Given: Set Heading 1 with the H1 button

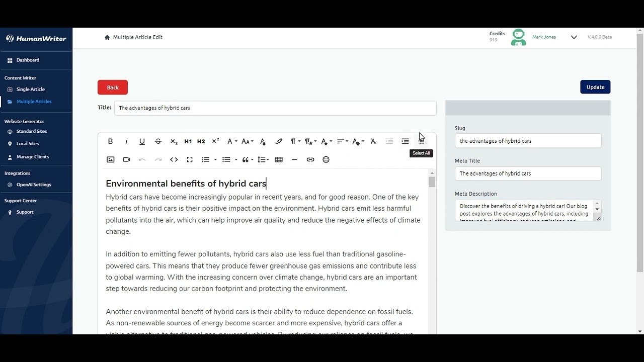Looking at the screenshot, I should coord(188,141).
